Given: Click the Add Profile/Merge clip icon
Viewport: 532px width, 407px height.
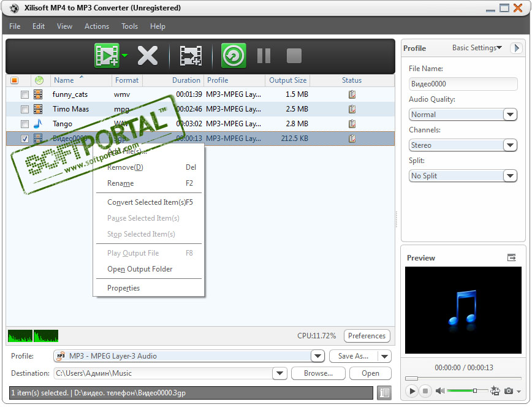Looking at the screenshot, I should coord(191,56).
